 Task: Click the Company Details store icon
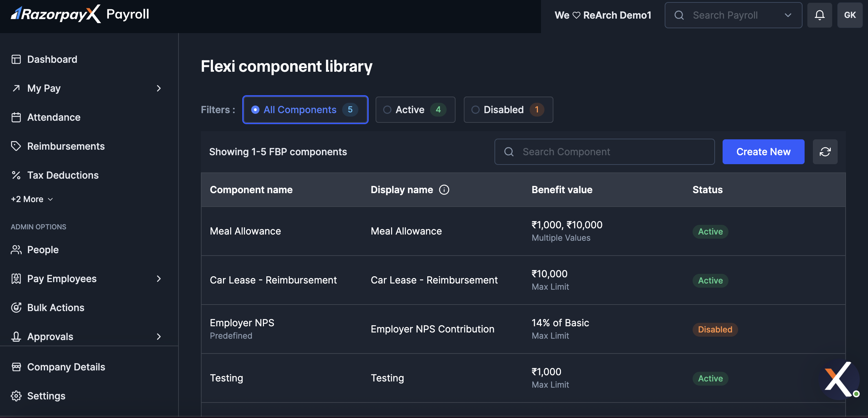16,367
